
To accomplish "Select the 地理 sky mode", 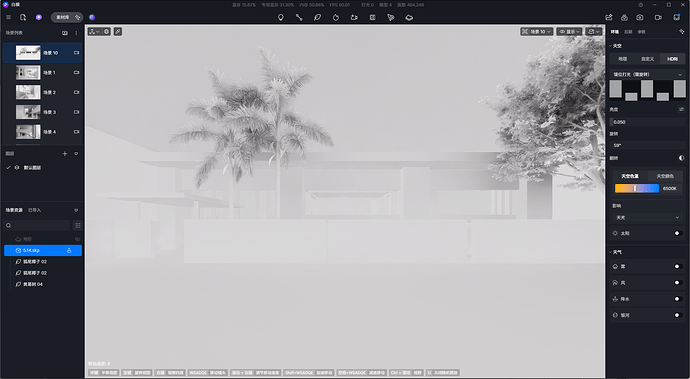I will 622,59.
